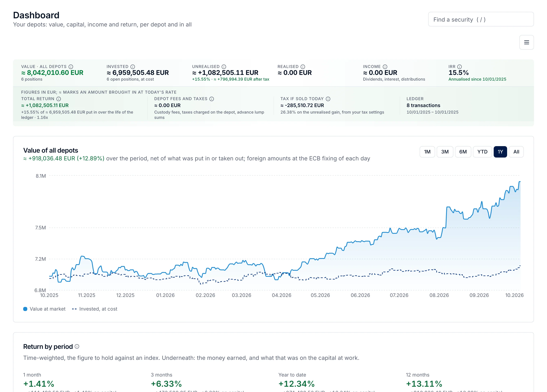
Task: Click the +918,036.48 EUR (+12.89%) period gain
Action: (64, 159)
